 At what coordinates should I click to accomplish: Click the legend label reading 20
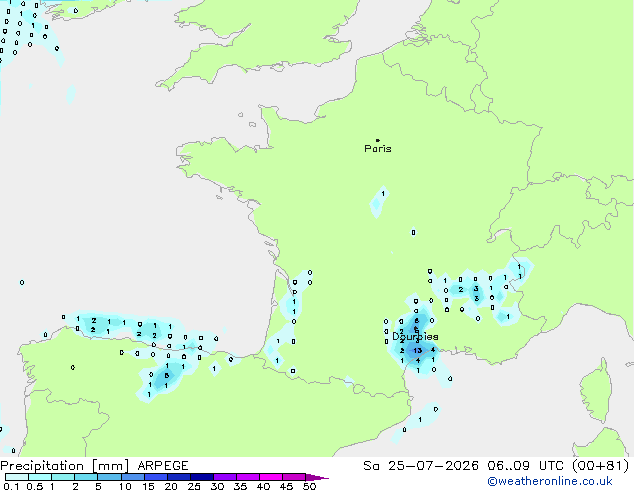pyautogui.click(x=171, y=486)
